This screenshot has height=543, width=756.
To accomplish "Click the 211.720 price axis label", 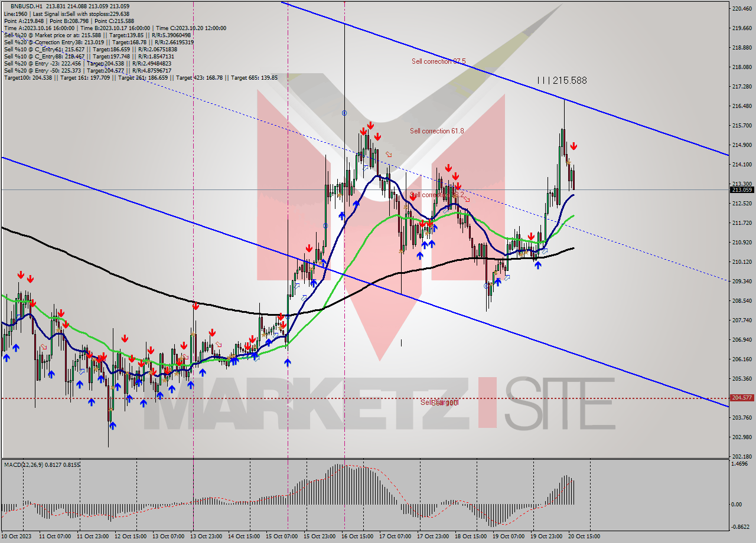I will coord(742,223).
